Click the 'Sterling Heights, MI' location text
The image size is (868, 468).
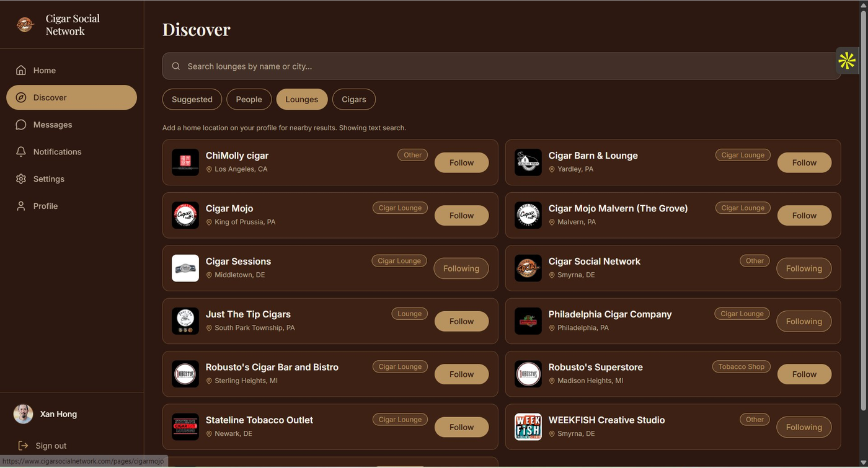(246, 381)
